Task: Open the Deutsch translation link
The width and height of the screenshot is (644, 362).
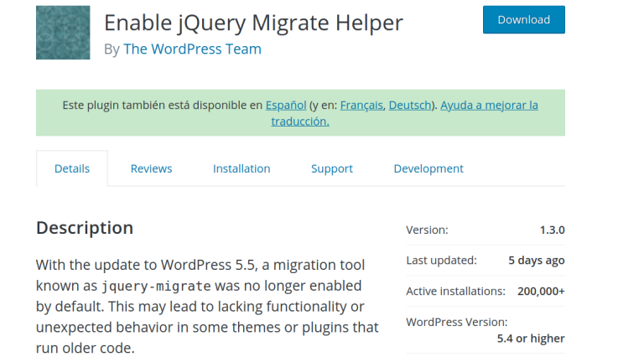Action: coord(410,105)
